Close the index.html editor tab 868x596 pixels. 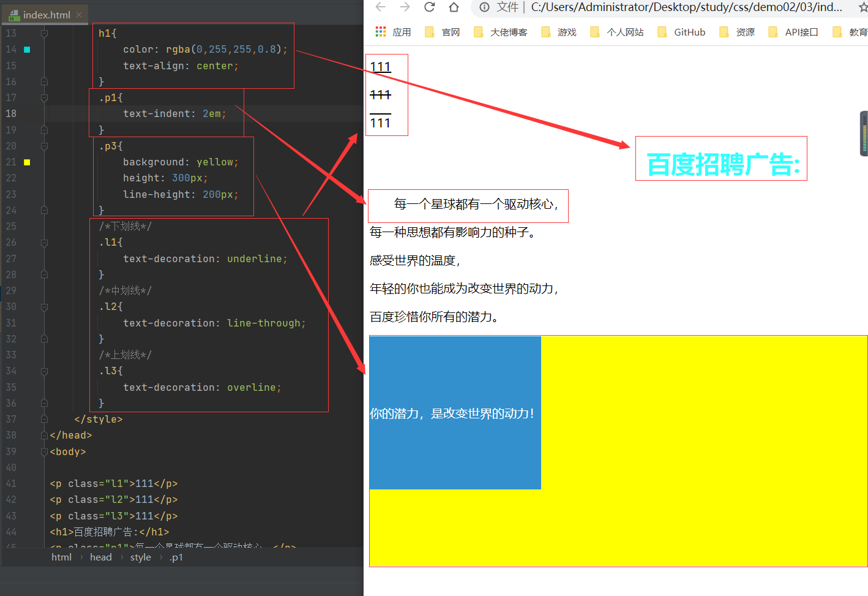[x=79, y=15]
